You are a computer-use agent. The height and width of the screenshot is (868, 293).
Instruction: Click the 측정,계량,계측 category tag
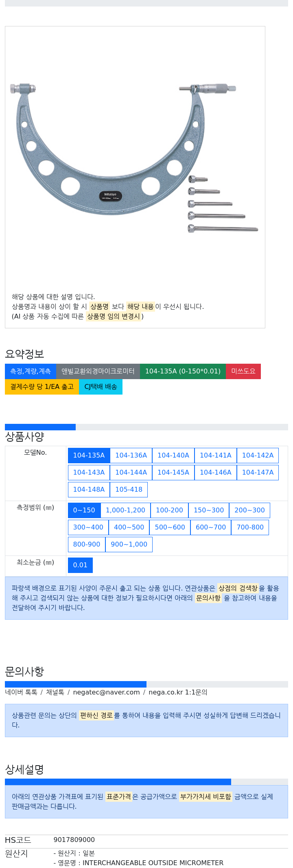pyautogui.click(x=31, y=371)
